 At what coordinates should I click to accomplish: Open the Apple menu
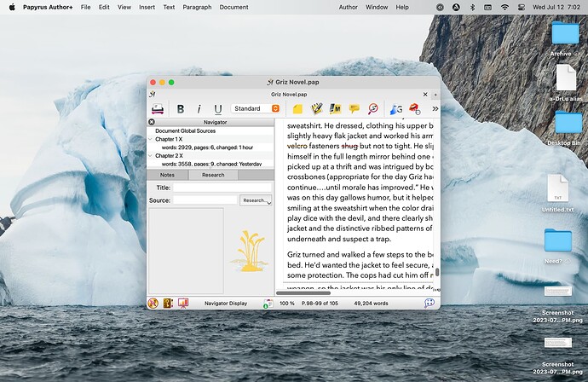pyautogui.click(x=12, y=7)
